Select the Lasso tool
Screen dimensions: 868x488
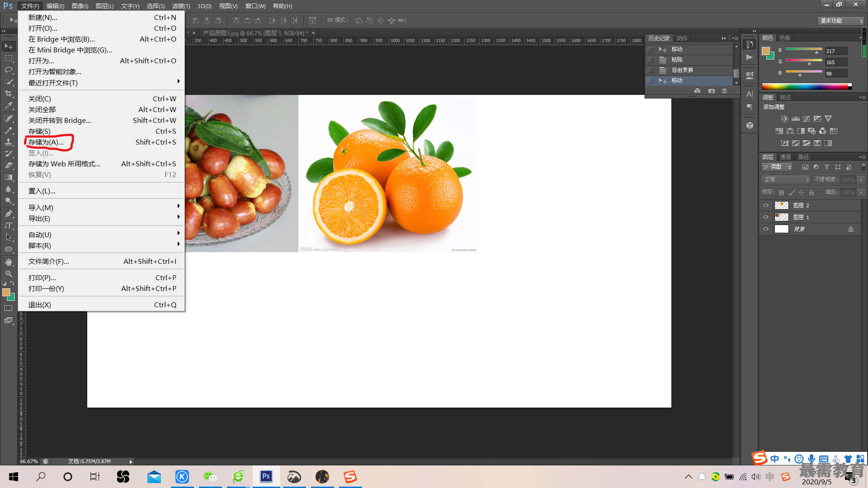coord(9,70)
